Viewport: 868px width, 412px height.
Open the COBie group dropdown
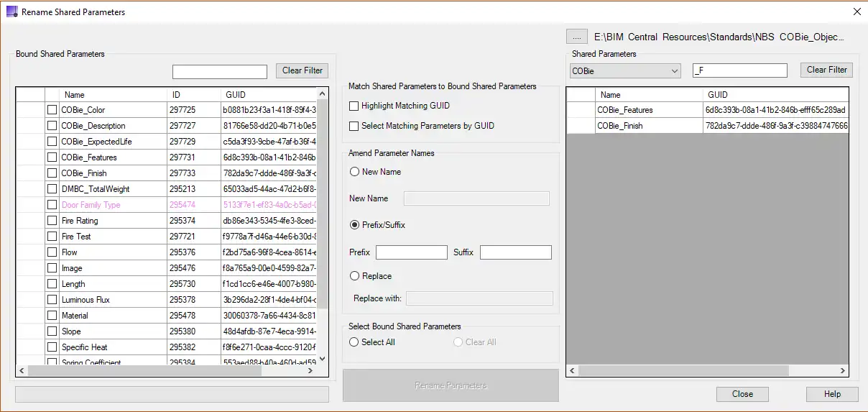coord(624,70)
